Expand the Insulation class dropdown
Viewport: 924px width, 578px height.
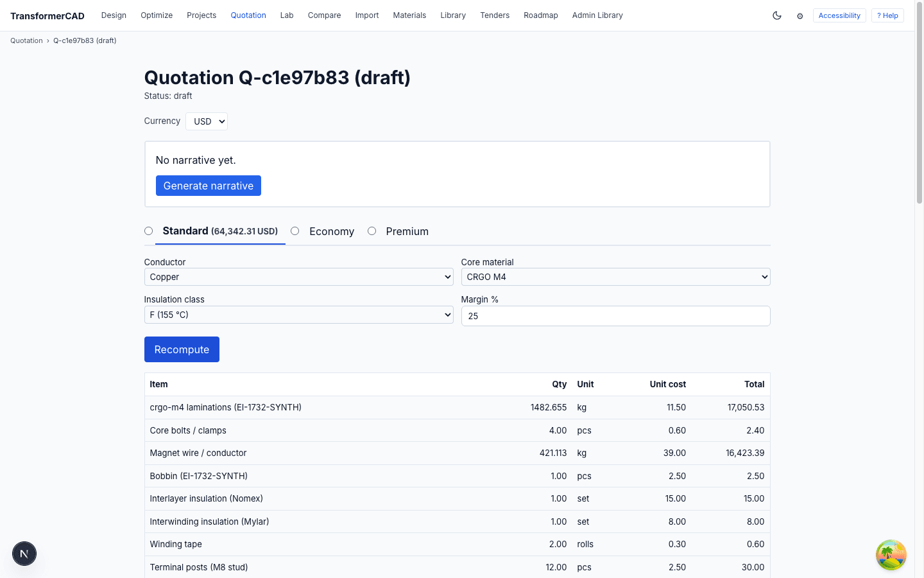click(298, 315)
